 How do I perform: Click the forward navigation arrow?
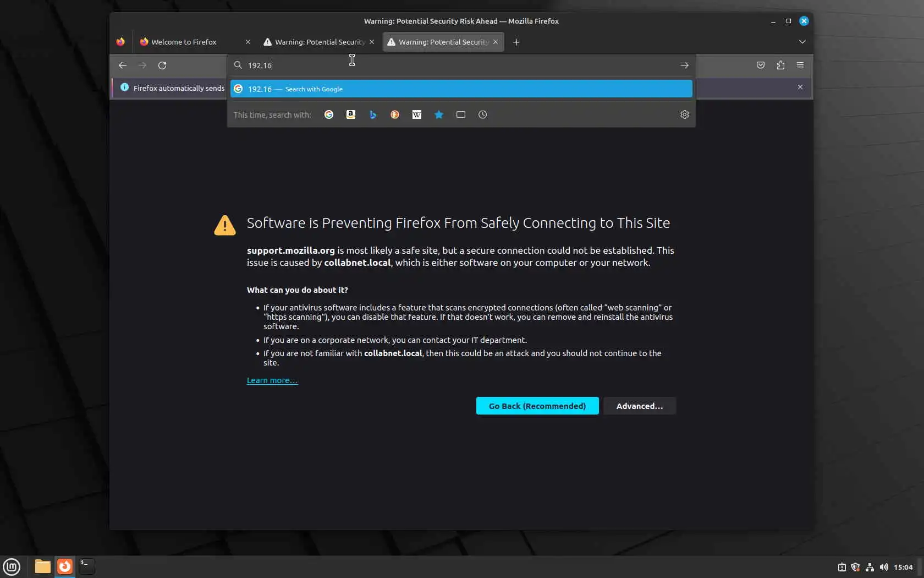(x=142, y=65)
